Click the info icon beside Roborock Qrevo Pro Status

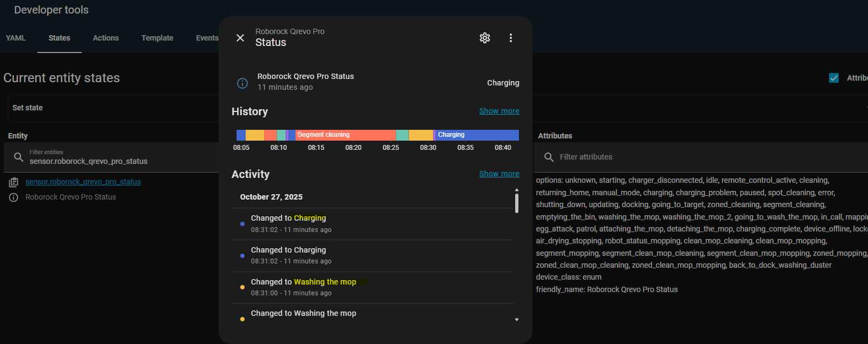pyautogui.click(x=242, y=83)
